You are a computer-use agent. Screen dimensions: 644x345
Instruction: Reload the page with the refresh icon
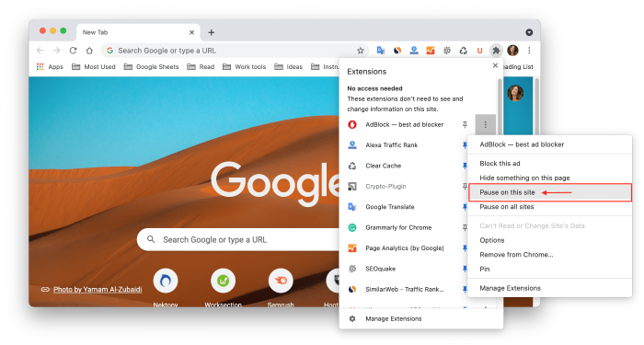(x=73, y=51)
